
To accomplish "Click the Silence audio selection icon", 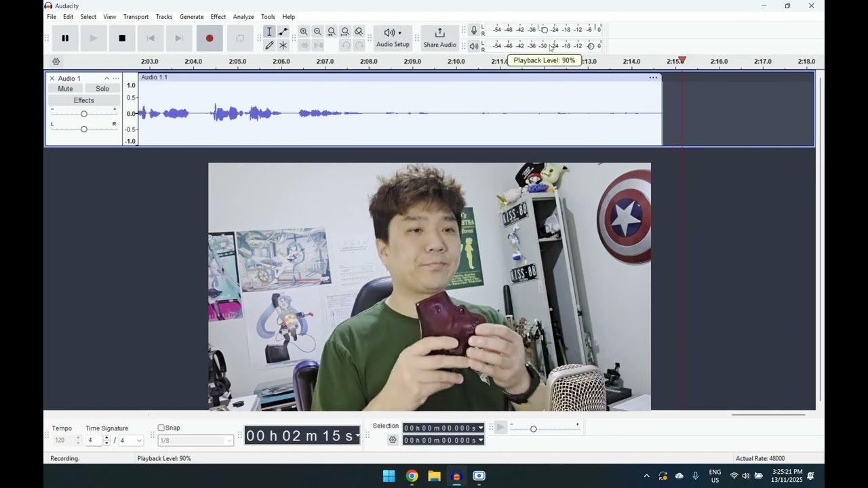I will click(x=318, y=45).
